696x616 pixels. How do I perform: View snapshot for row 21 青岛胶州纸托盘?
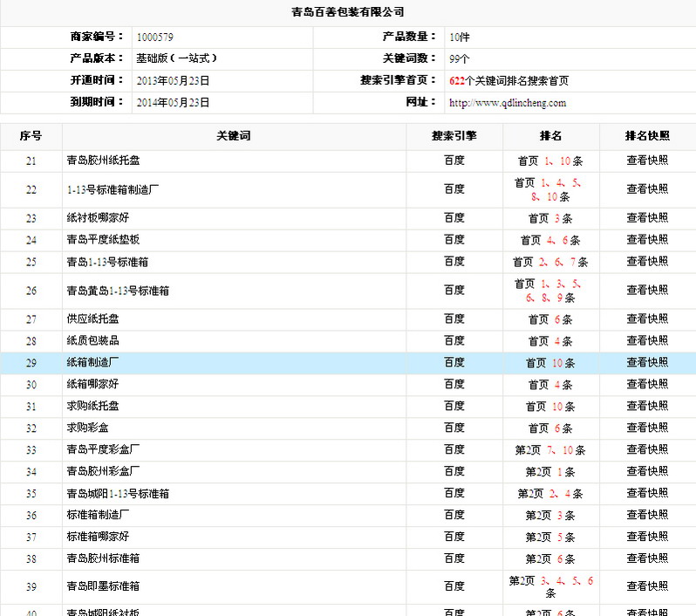click(x=647, y=161)
